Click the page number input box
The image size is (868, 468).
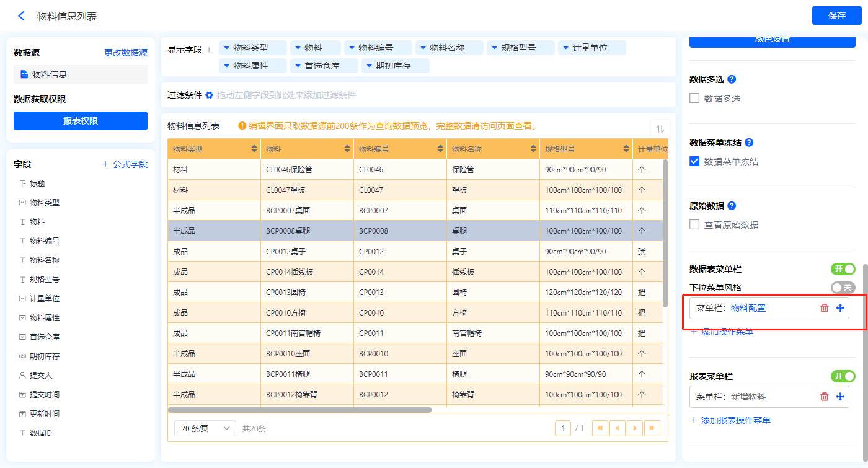tap(562, 428)
